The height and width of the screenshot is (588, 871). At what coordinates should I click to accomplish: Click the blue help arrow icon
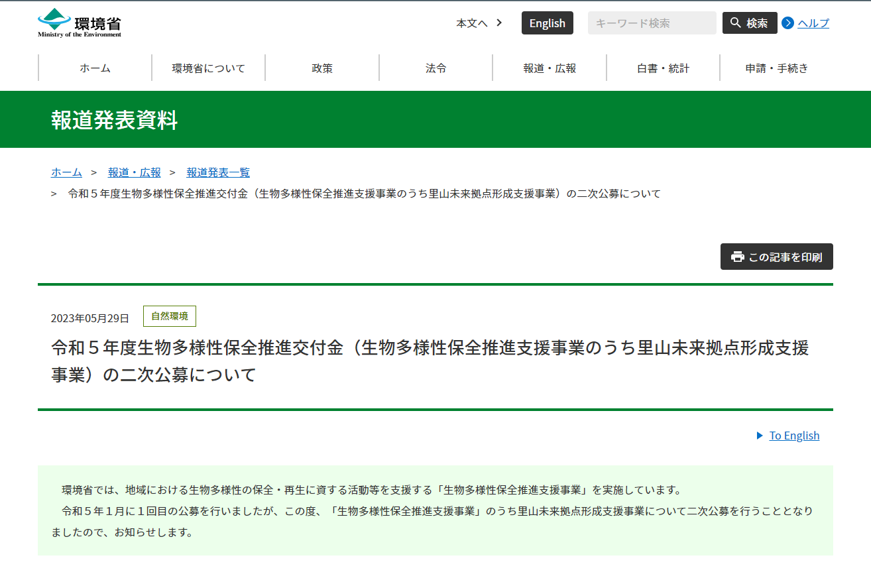pos(787,23)
